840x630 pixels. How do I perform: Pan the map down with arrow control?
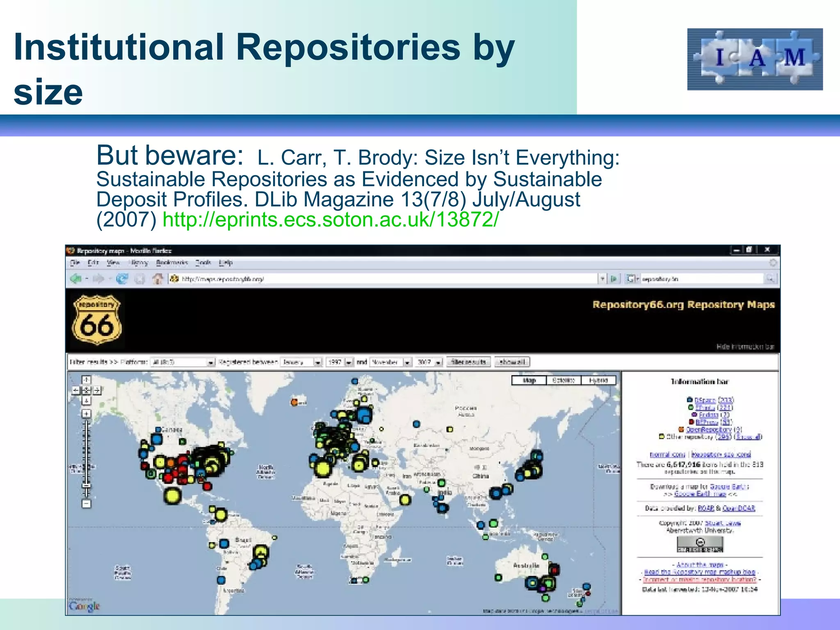pos(86,400)
